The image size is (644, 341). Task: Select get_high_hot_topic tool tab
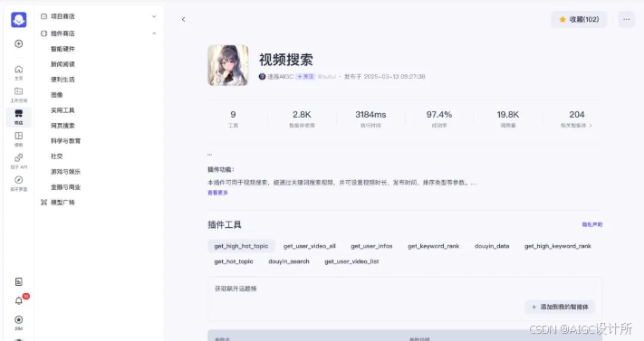[241, 246]
